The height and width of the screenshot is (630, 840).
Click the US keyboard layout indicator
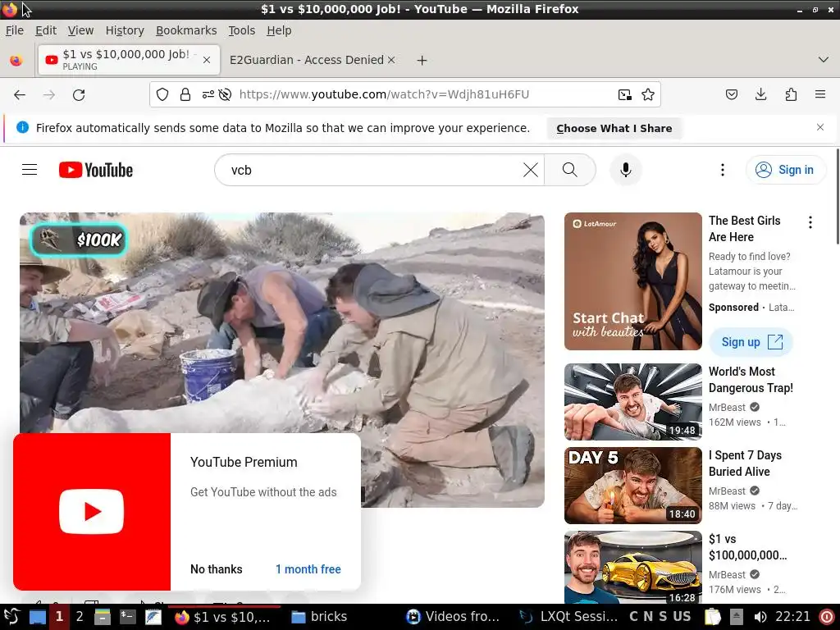[682, 617]
